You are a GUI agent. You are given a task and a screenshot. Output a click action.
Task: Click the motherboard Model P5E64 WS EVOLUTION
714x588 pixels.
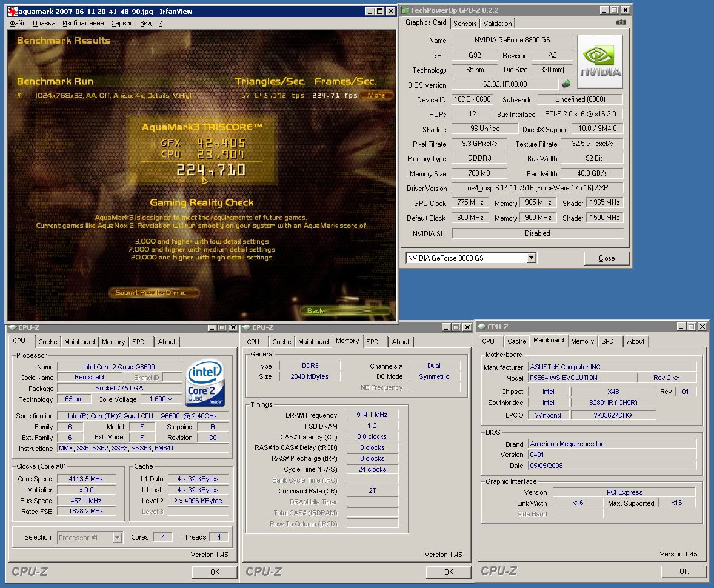pos(581,378)
